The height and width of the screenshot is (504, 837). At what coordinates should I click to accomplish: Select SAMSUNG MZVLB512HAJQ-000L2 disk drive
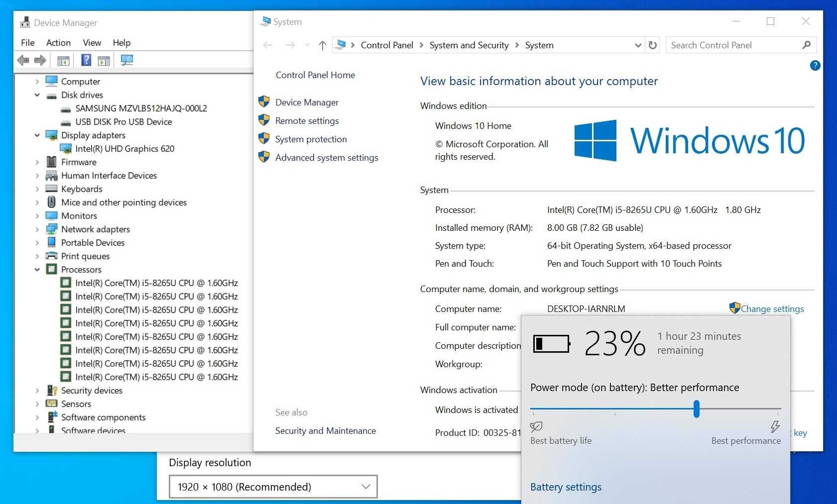coord(141,108)
